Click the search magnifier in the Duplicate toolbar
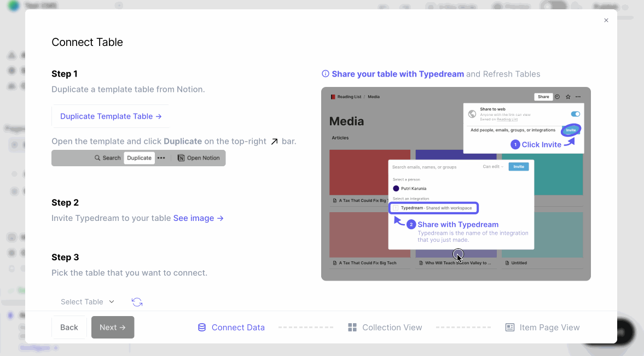 97,157
